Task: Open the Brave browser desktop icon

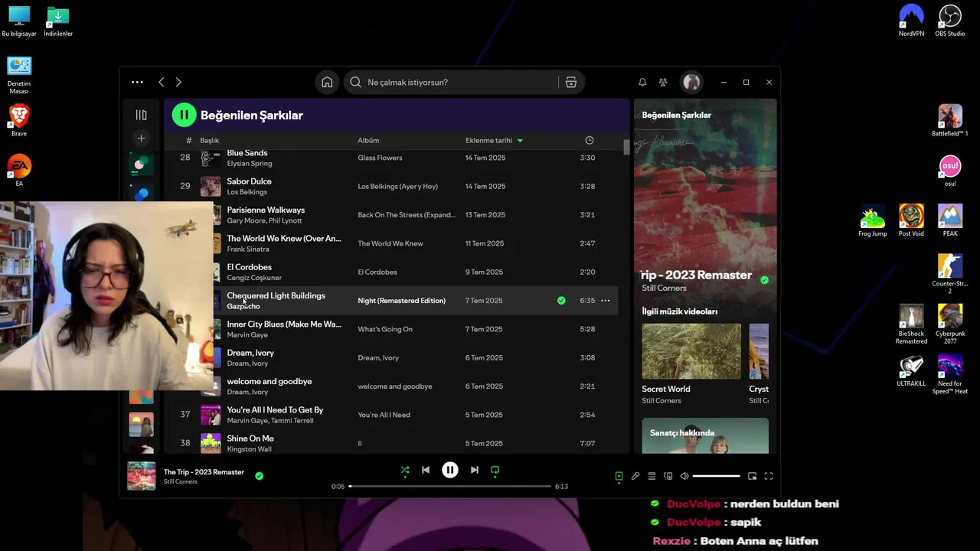Action: pos(19,121)
